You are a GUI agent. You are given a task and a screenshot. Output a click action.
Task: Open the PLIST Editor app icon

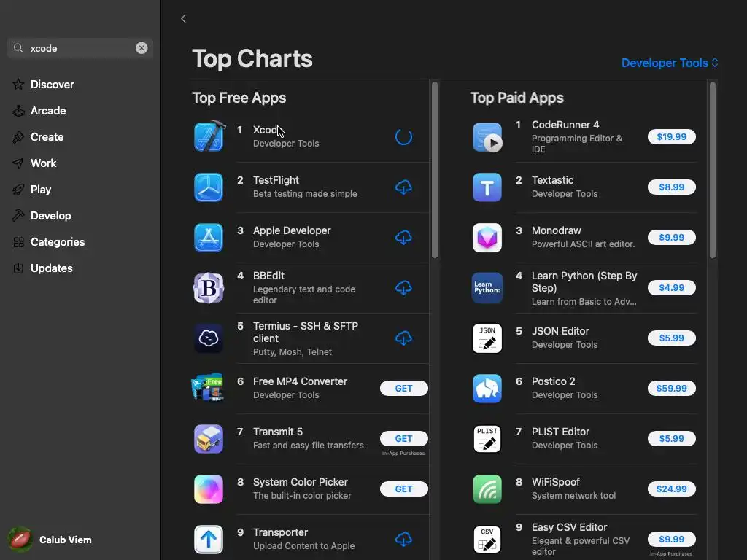point(487,438)
